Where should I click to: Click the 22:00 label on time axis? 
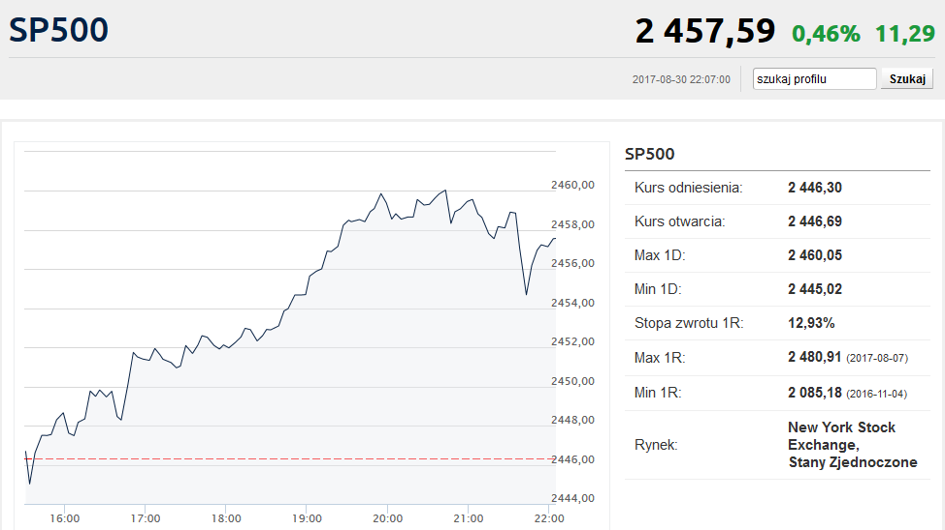[x=549, y=518]
